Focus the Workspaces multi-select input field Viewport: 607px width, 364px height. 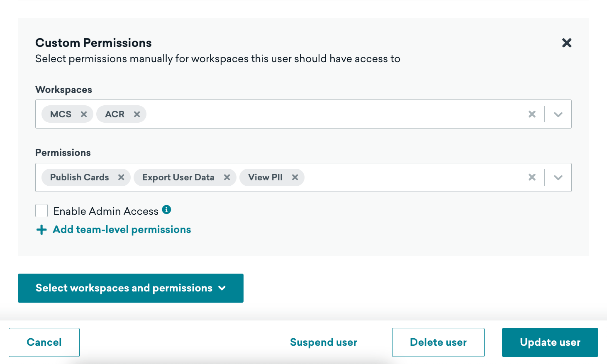click(x=332, y=114)
